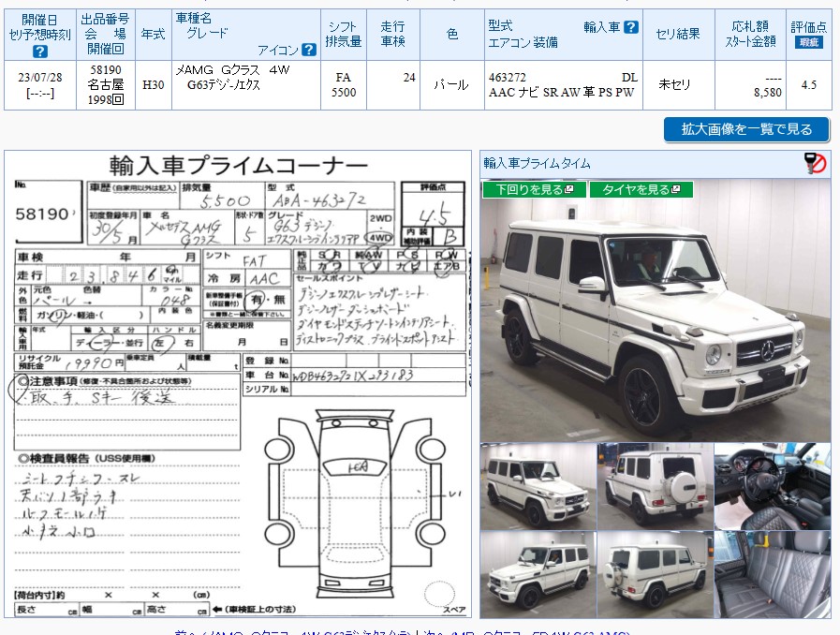The width and height of the screenshot is (840, 635).
Task: Open front-left angle thumbnail photo
Action: (x=538, y=486)
